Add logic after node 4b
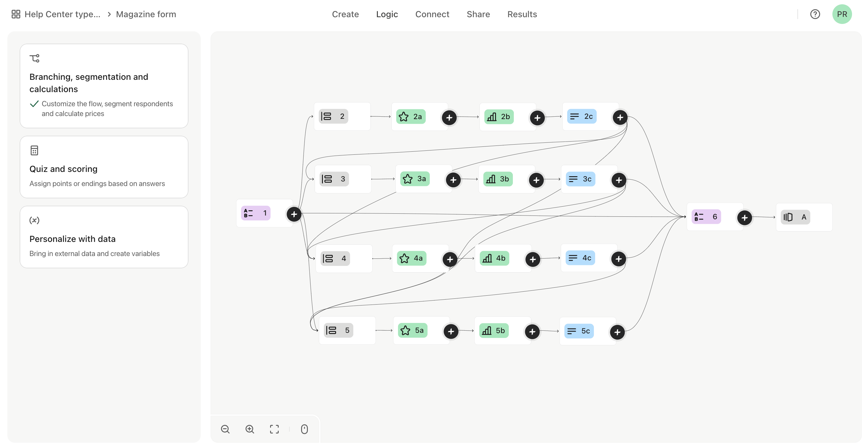868x447 pixels. coord(533,259)
